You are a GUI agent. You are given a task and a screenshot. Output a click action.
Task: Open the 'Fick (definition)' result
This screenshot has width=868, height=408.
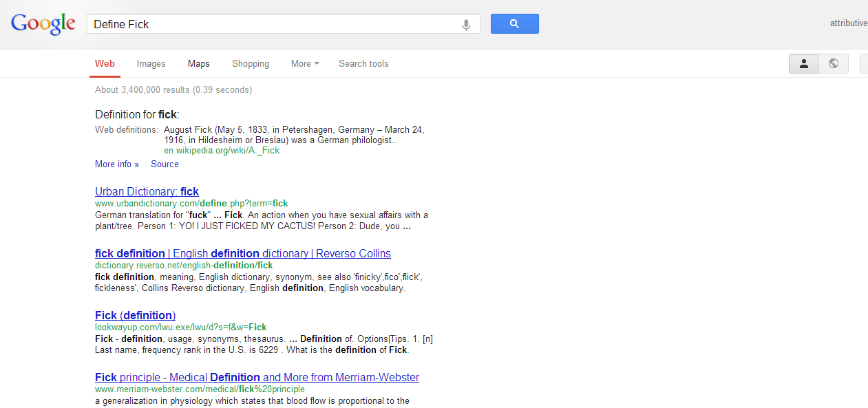click(x=135, y=315)
